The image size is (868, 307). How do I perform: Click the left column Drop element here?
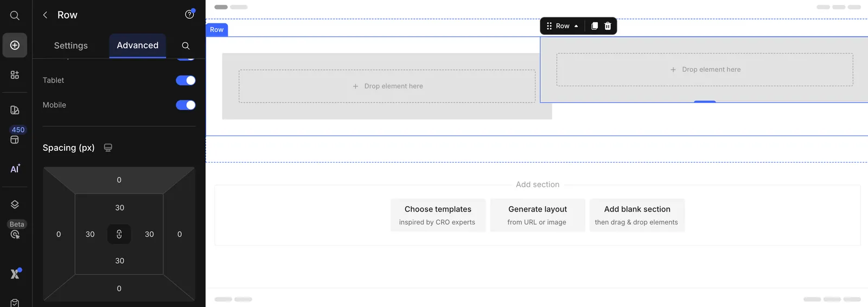click(387, 86)
